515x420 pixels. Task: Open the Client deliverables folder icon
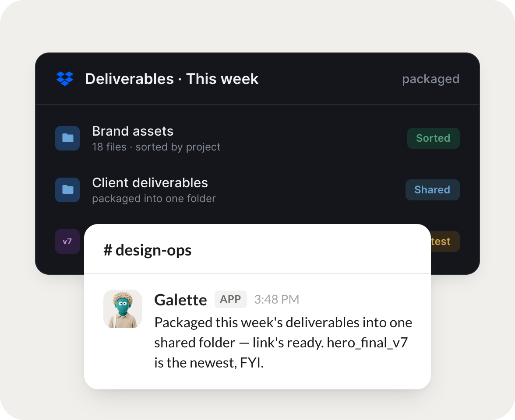click(x=67, y=190)
